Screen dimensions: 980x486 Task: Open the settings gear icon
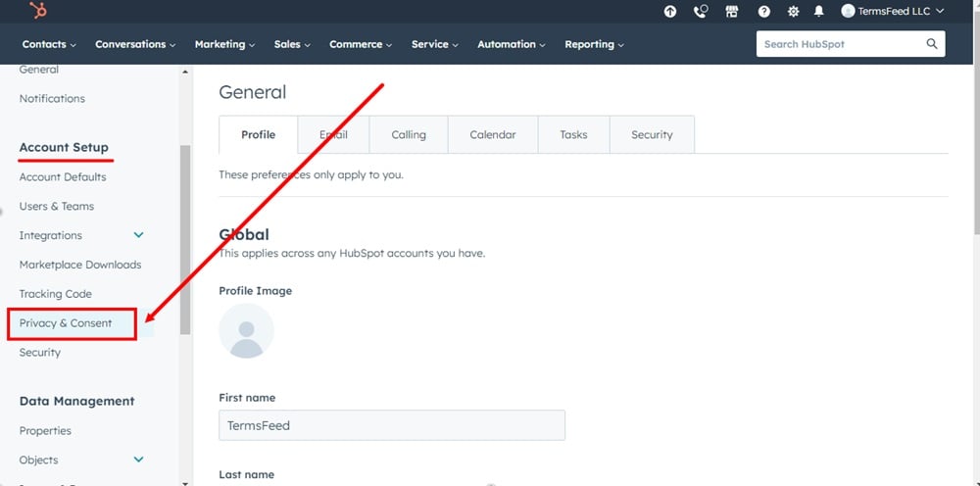coord(793,11)
